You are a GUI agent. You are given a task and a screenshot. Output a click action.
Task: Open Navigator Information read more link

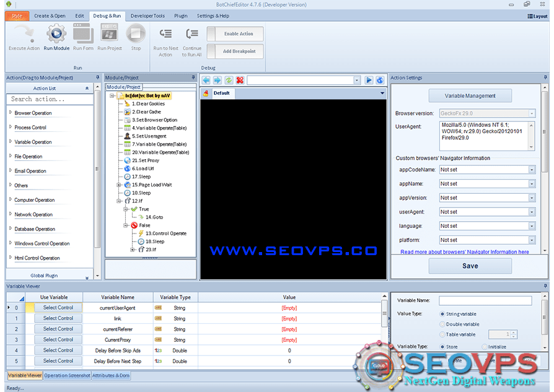(464, 252)
